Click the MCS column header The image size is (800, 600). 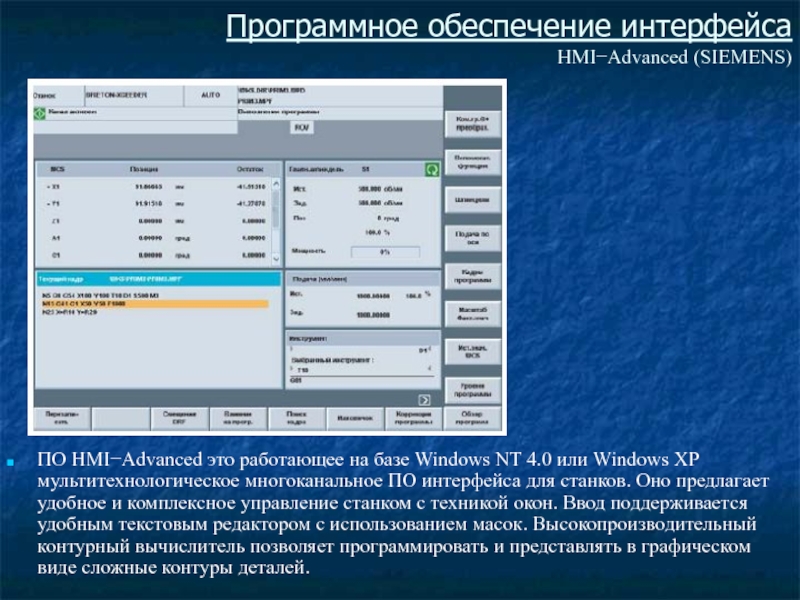pos(57,169)
